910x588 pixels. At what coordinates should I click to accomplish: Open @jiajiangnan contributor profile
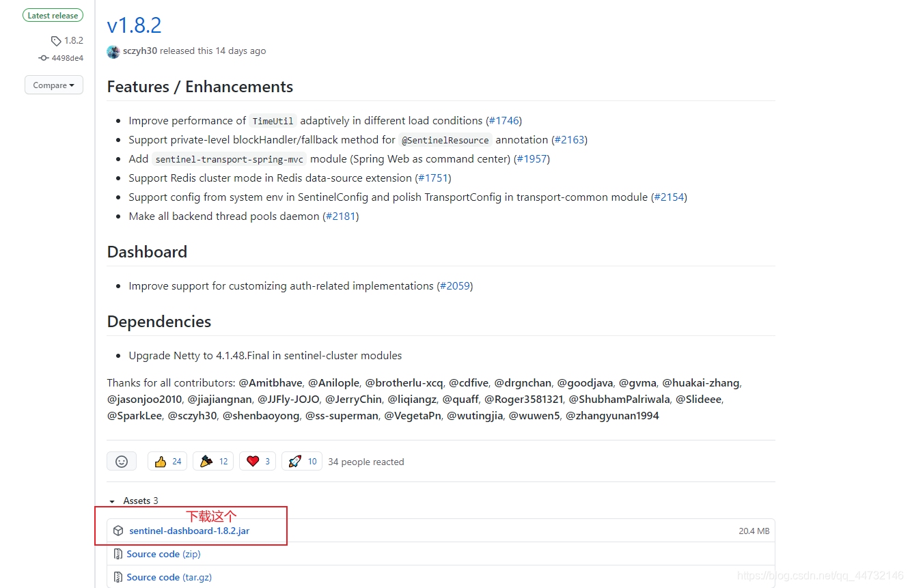click(x=220, y=400)
